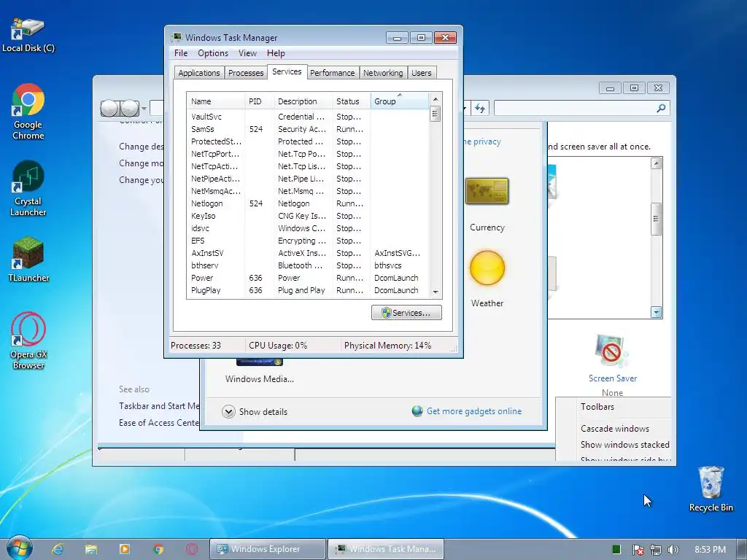Screen dimensions: 747x560
Task: Click the Get more gadgets globe icon
Action: [x=417, y=411]
